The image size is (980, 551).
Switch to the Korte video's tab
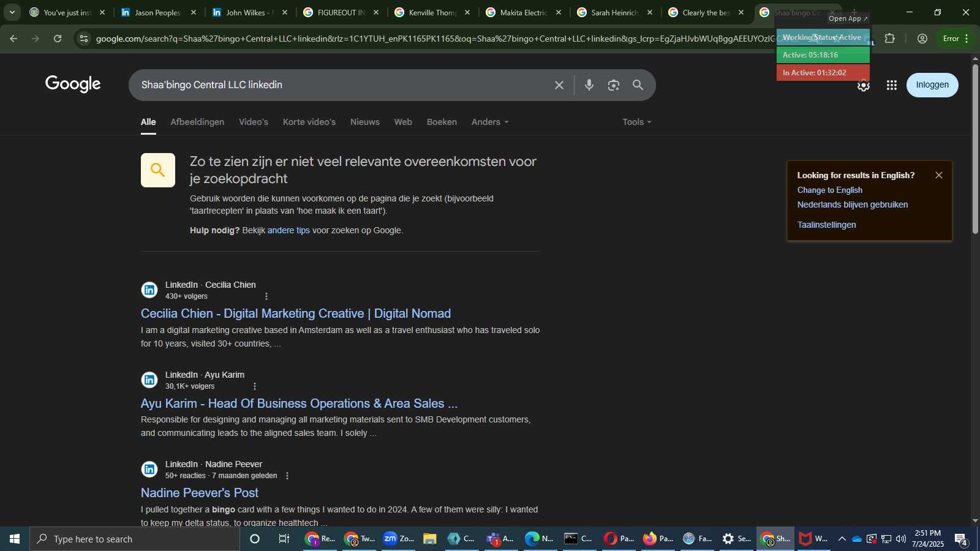(x=309, y=122)
